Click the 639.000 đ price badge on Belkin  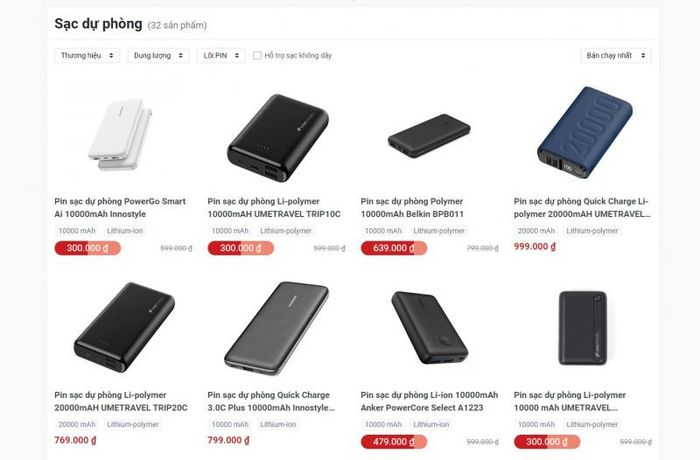[x=394, y=248]
